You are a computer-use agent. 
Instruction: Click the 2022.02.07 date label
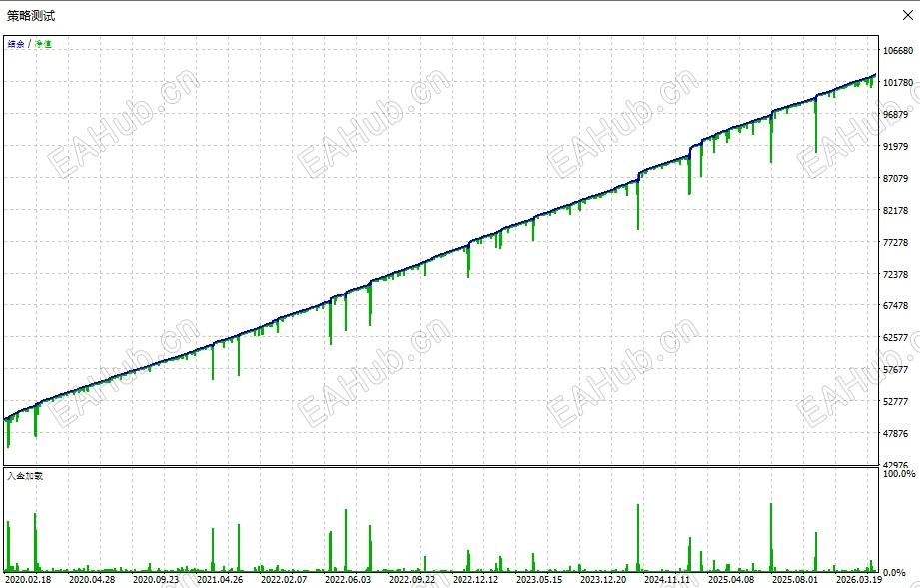[284, 580]
